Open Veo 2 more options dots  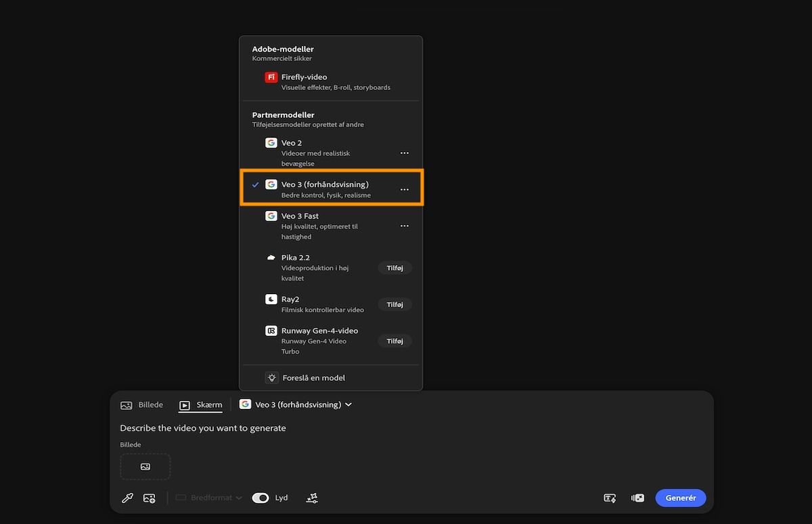pyautogui.click(x=404, y=153)
